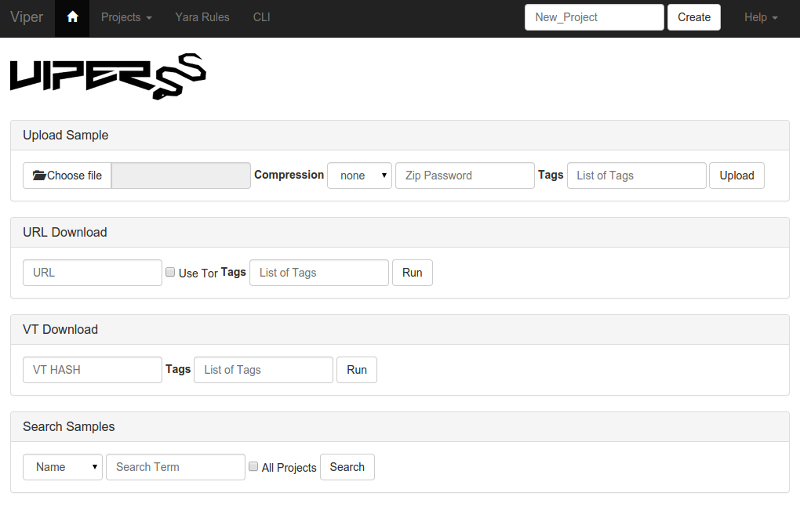800x507 pixels.
Task: Run the VT Download
Action: point(357,370)
